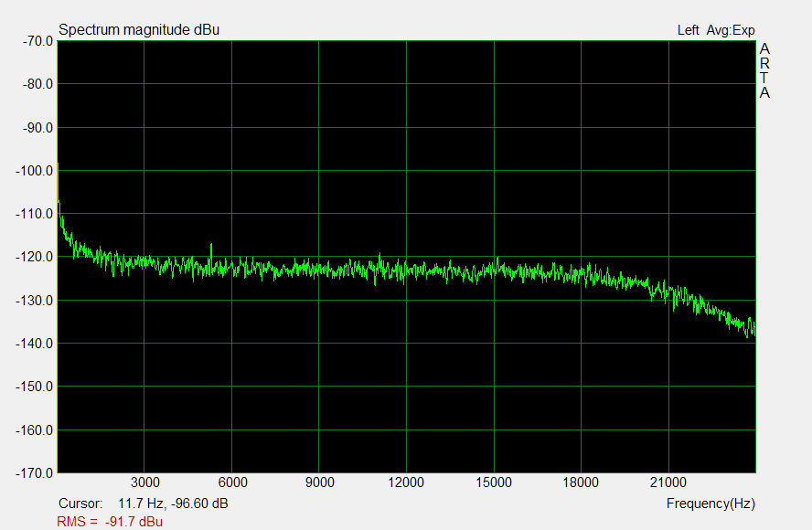Click the -140.0 y-axis label
The width and height of the screenshot is (812, 530).
pos(36,344)
